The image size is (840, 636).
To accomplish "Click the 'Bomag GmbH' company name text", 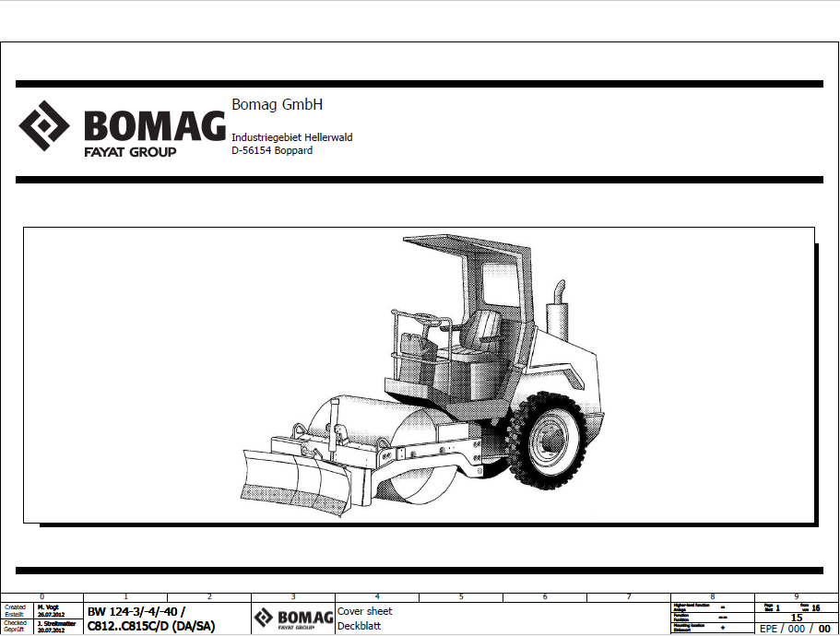I will coord(277,104).
